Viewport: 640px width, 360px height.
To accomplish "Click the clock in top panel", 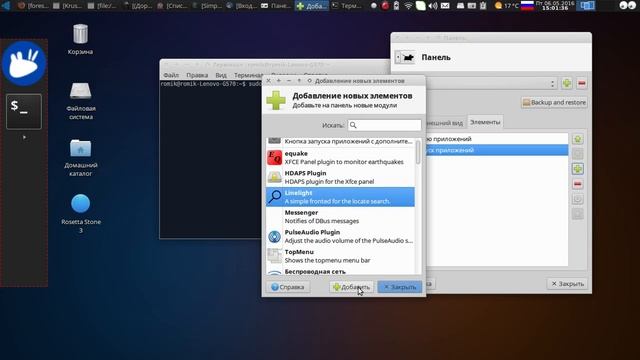I will tap(555, 5).
